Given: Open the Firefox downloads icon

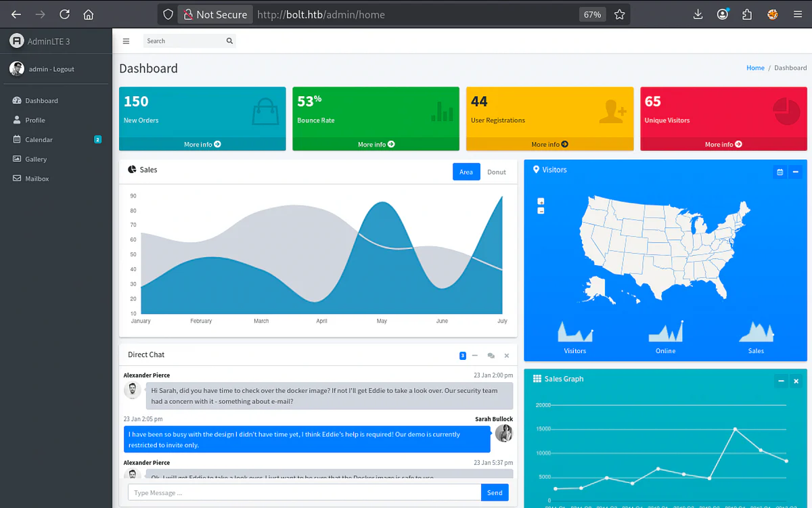Looking at the screenshot, I should click(x=698, y=14).
